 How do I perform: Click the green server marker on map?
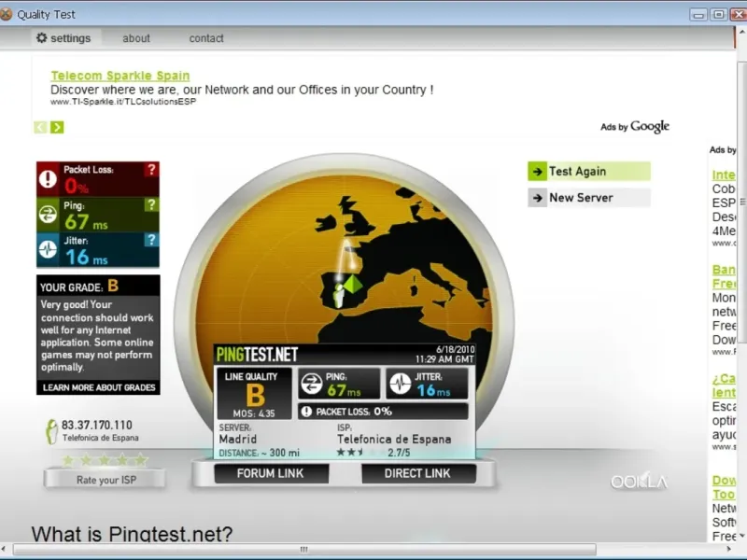pos(352,285)
